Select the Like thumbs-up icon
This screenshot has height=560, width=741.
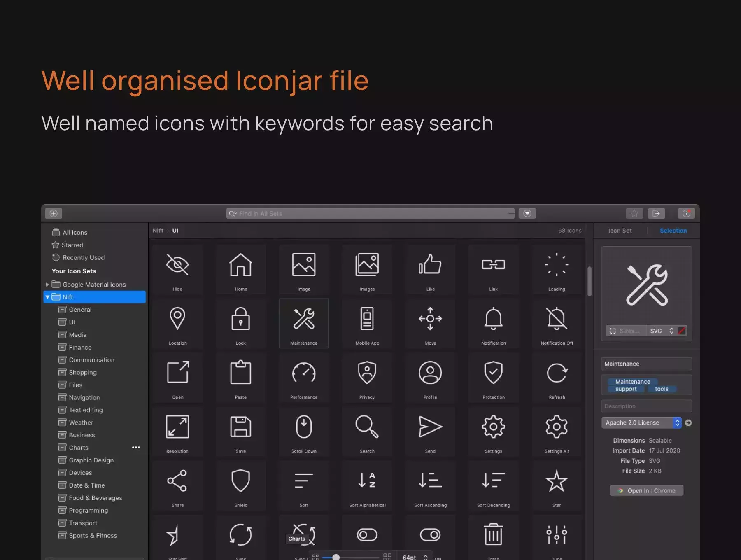click(x=430, y=270)
